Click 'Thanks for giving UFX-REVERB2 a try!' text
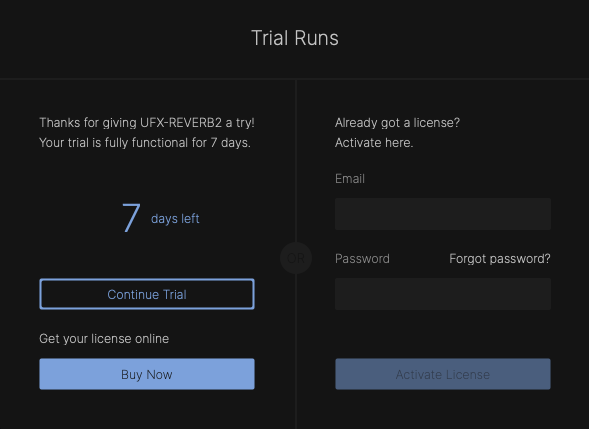The width and height of the screenshot is (589, 429). click(147, 123)
